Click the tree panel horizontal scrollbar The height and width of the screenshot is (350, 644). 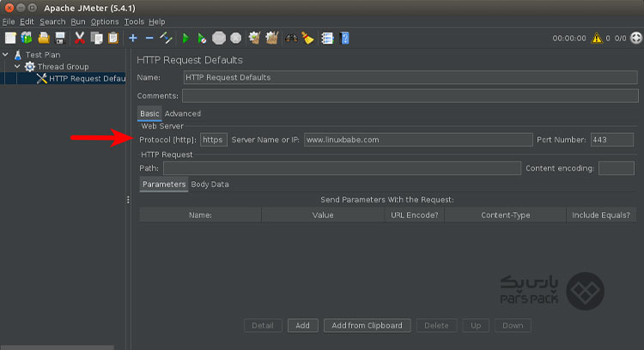tap(57, 347)
